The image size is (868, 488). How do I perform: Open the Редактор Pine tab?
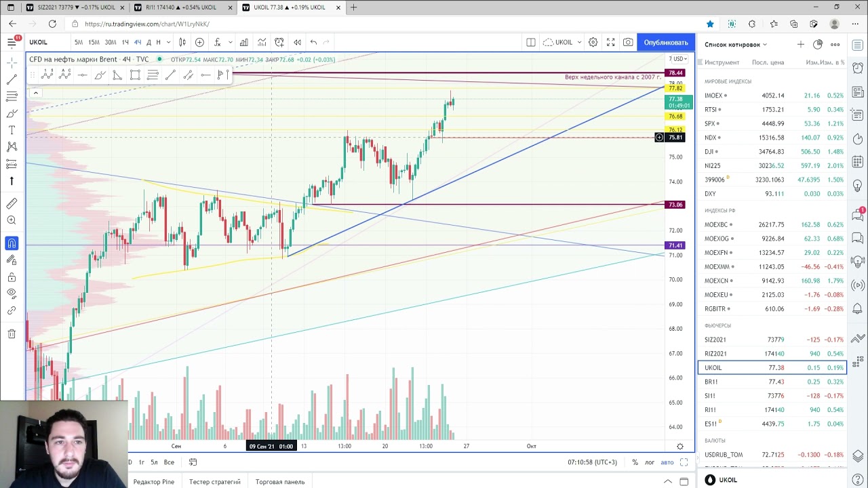click(154, 482)
